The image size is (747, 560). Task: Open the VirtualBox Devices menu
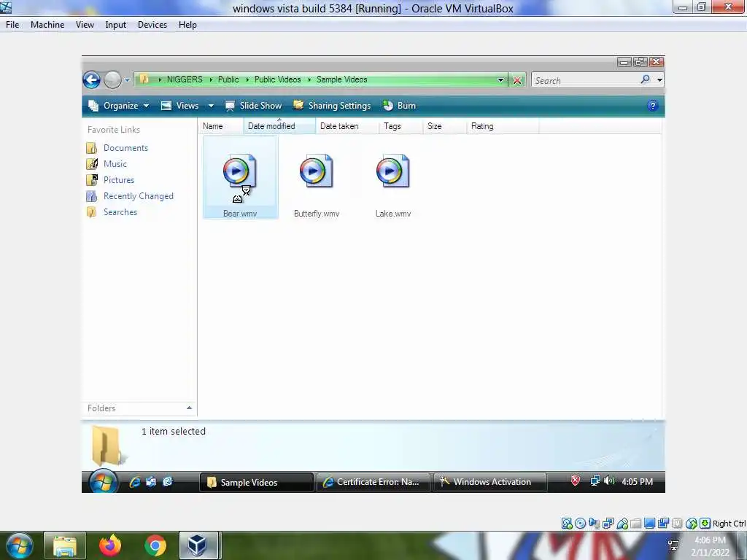pos(152,25)
